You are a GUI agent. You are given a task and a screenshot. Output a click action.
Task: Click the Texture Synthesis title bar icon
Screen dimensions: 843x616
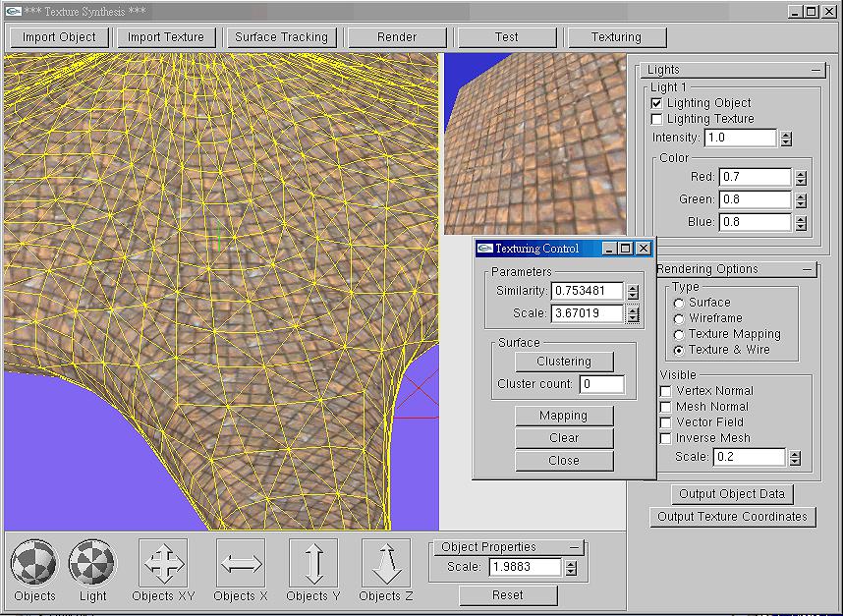click(12, 11)
